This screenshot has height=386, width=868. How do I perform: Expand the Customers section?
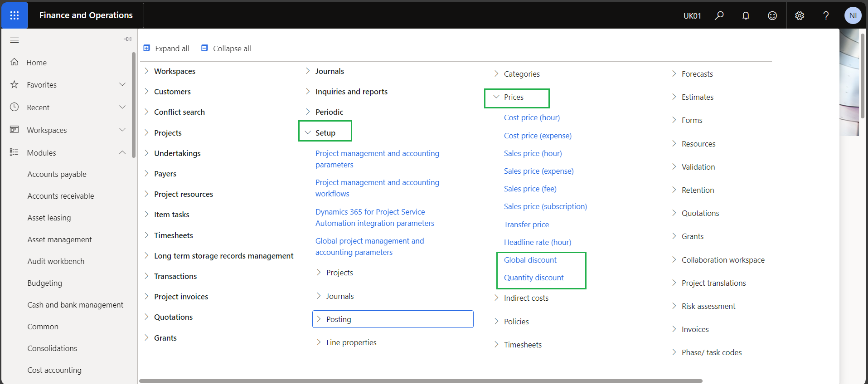click(146, 91)
